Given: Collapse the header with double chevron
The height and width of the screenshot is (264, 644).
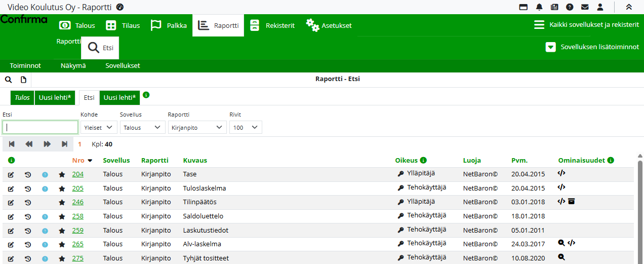Looking at the screenshot, I should click(628, 7).
